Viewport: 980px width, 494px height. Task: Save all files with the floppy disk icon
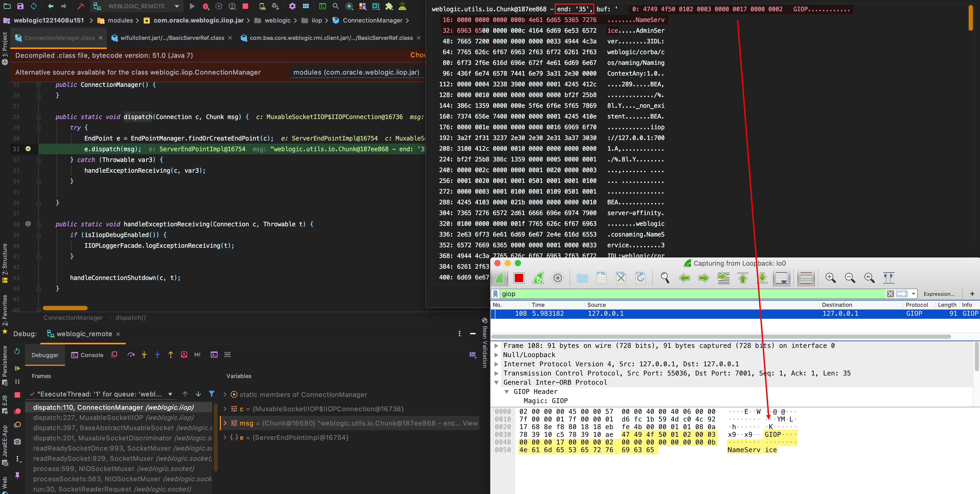(x=20, y=6)
